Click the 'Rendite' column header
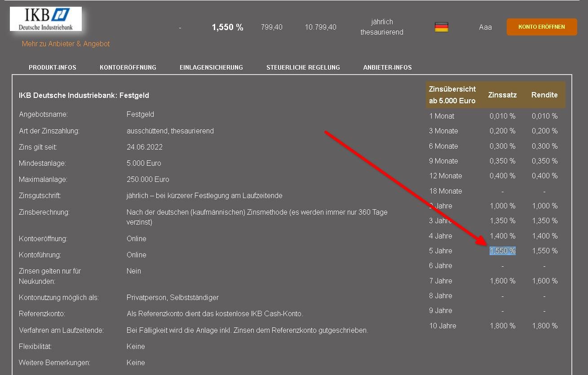This screenshot has height=375, width=588. (544, 95)
